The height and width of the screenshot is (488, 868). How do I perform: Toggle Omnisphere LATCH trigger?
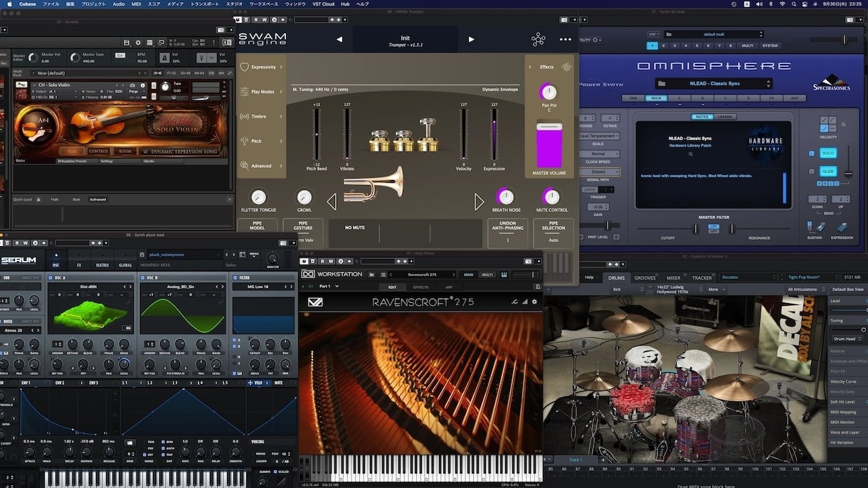[x=590, y=189]
